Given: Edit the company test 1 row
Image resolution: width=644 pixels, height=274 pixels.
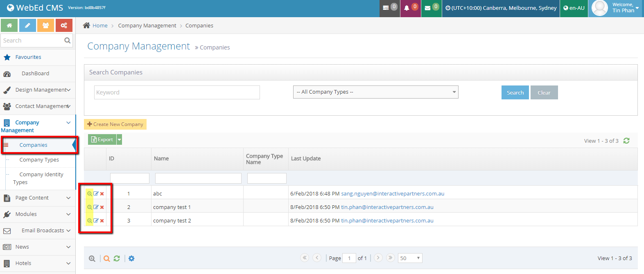Looking at the screenshot, I should tap(96, 207).
